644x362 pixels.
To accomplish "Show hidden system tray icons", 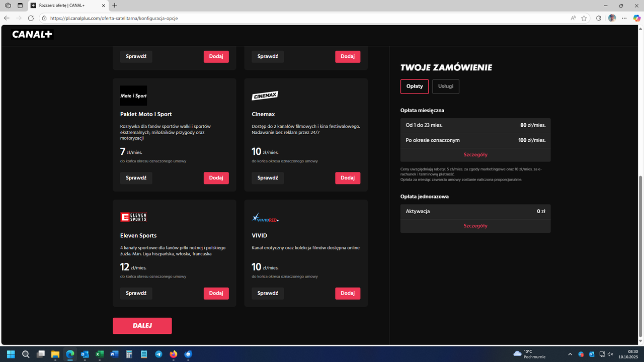I will pyautogui.click(x=570, y=354).
